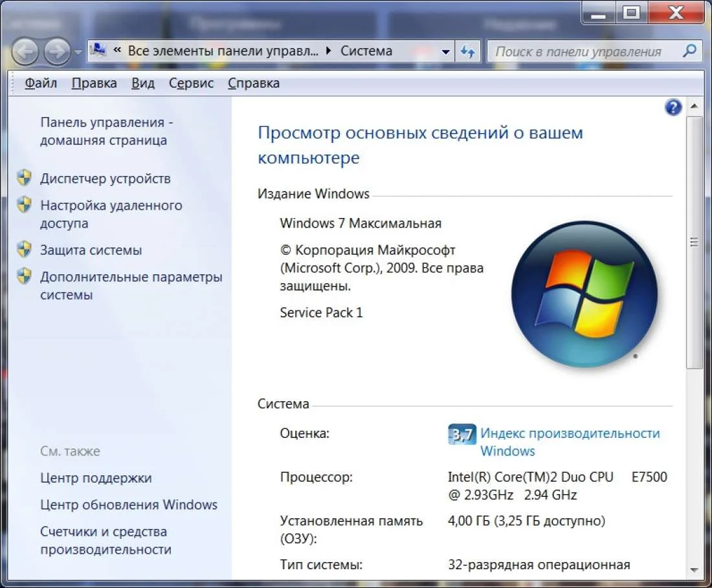The height and width of the screenshot is (588, 712).
Task: Click the shield icon beside 'Дополнительные параметры системы'
Action: tap(24, 276)
